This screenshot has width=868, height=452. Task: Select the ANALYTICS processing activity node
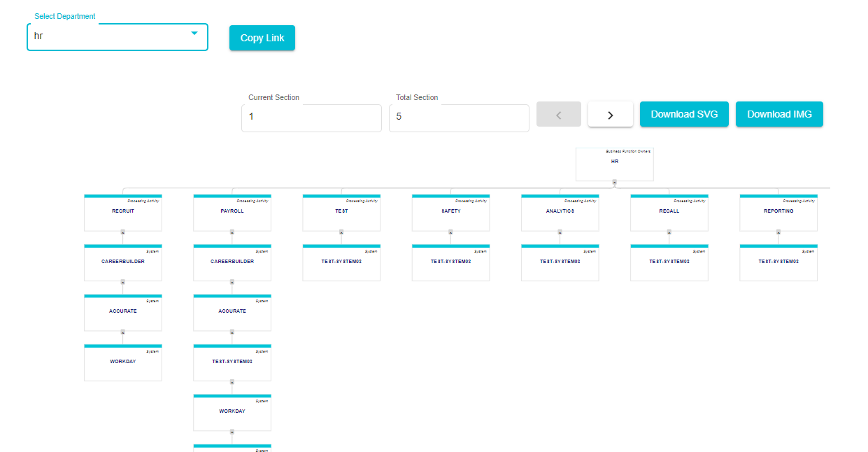(560, 213)
